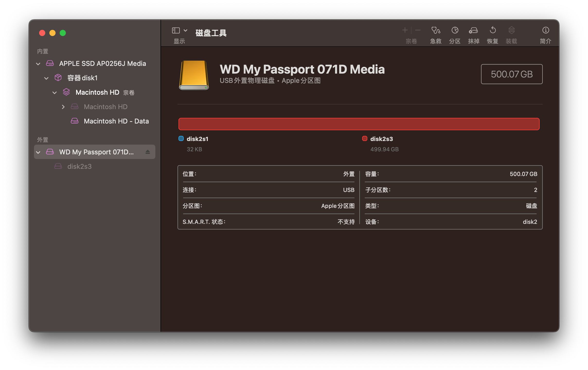
Task: Click the add volume plus icon
Action: pyautogui.click(x=405, y=30)
